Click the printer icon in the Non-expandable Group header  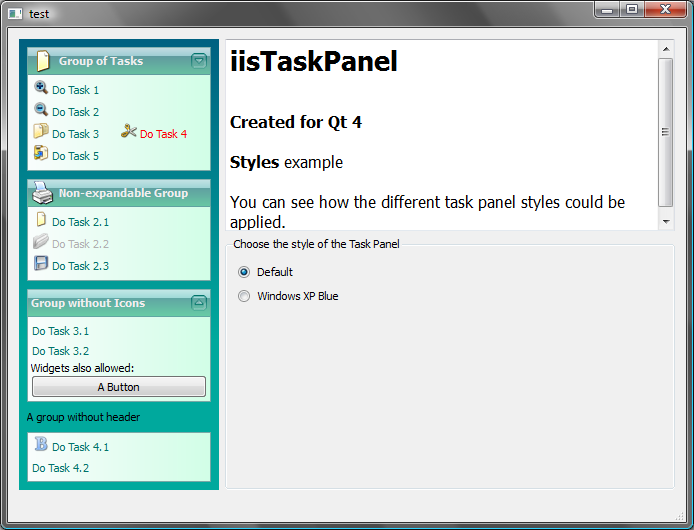[x=42, y=193]
